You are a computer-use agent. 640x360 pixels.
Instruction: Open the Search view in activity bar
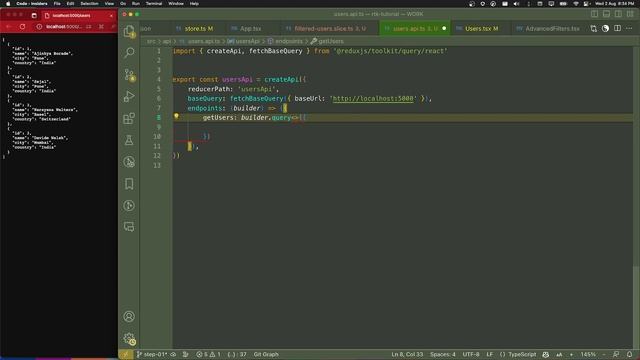point(129,52)
